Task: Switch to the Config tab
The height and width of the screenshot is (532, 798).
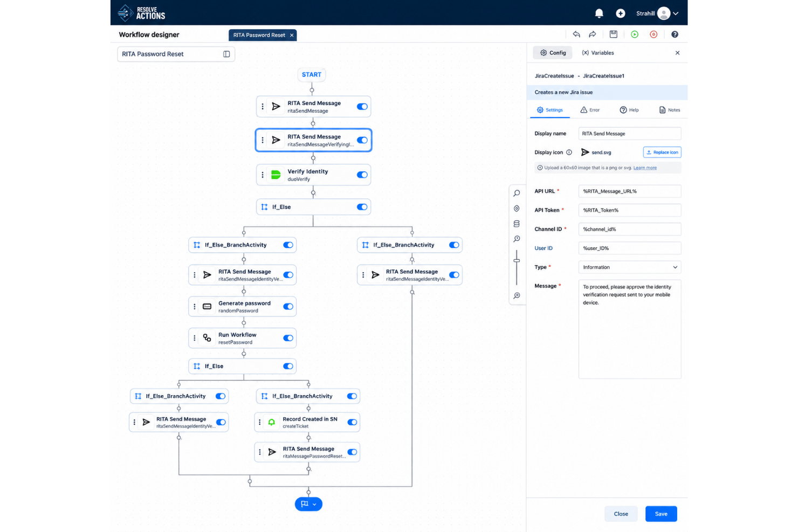Action: point(553,53)
